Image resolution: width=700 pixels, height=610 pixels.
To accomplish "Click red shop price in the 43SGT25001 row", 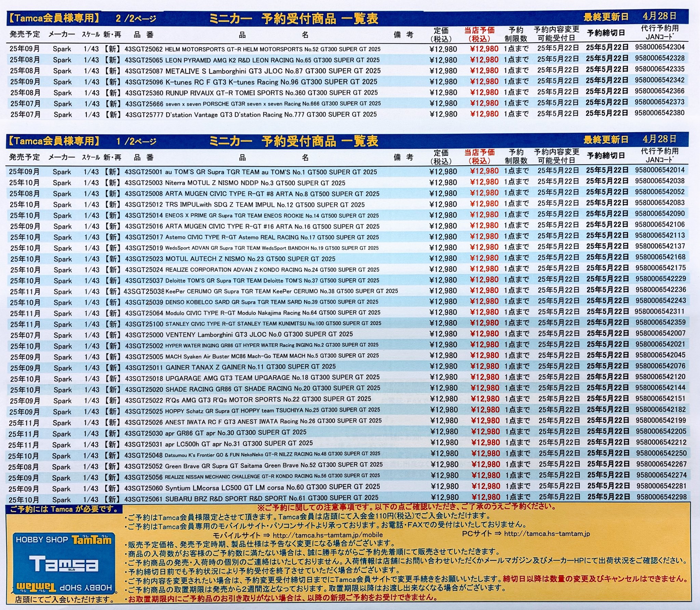I will pyautogui.click(x=484, y=171).
